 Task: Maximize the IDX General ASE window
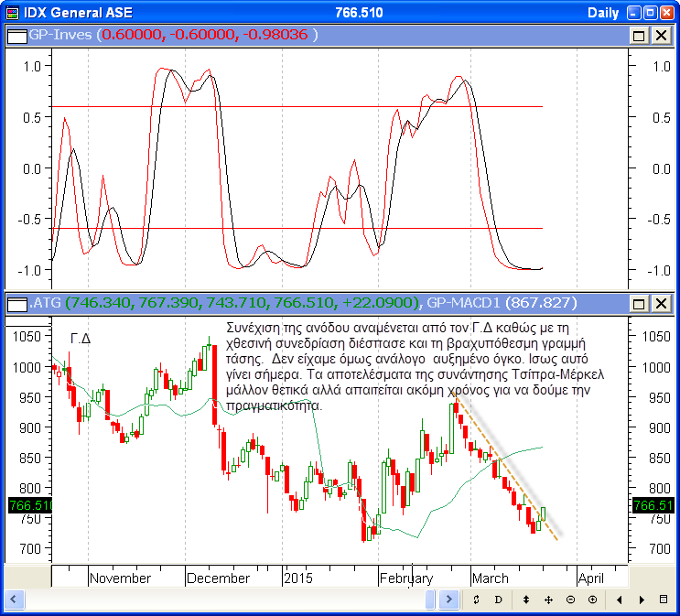(x=650, y=13)
